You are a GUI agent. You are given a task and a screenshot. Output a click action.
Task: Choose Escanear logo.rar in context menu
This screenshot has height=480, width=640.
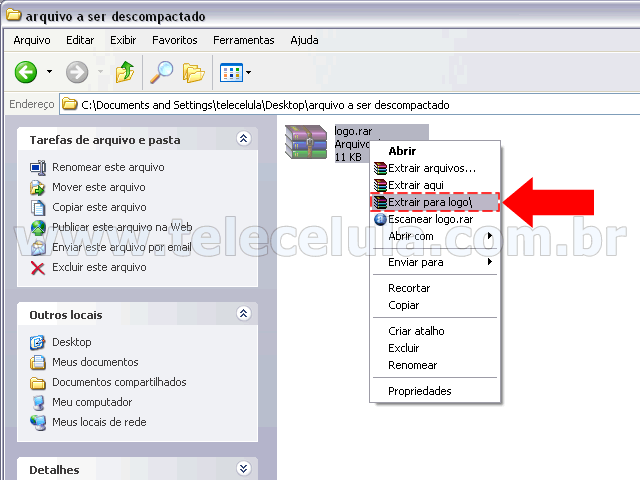pyautogui.click(x=435, y=219)
